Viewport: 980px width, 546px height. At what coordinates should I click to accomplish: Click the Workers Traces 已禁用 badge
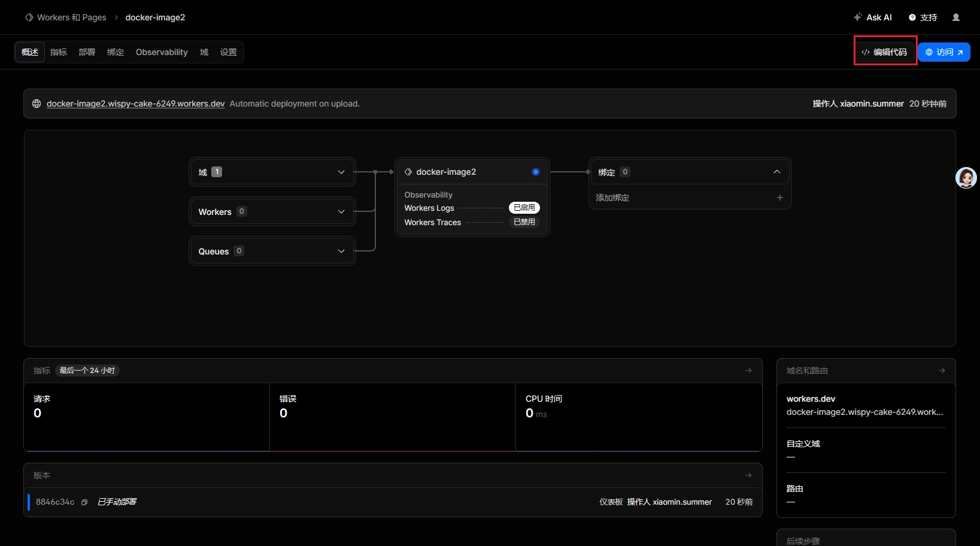click(x=524, y=222)
